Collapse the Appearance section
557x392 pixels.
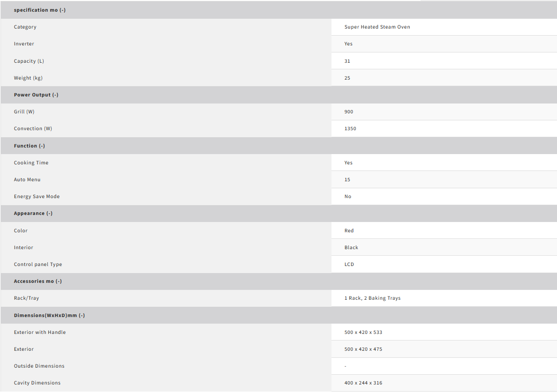coord(33,213)
